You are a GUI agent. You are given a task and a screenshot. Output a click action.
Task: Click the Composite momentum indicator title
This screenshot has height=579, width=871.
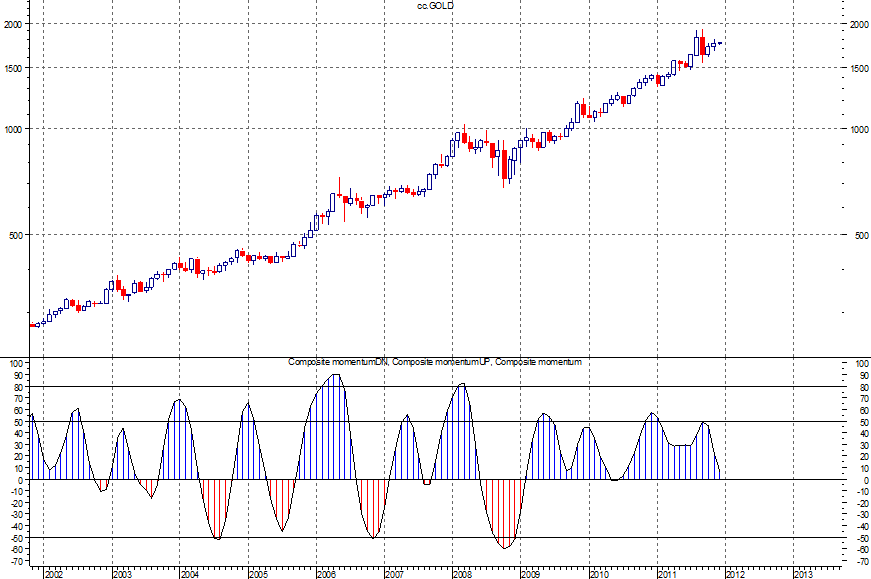435,362
